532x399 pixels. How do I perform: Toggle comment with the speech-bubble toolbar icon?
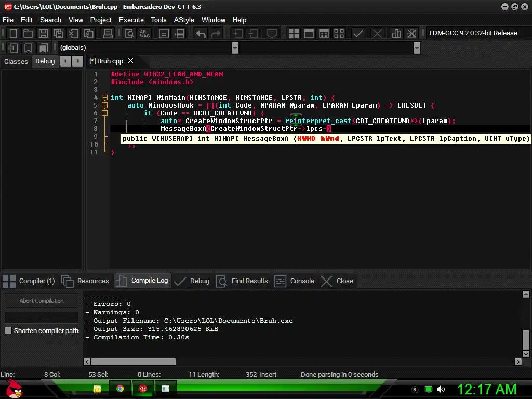point(272,33)
